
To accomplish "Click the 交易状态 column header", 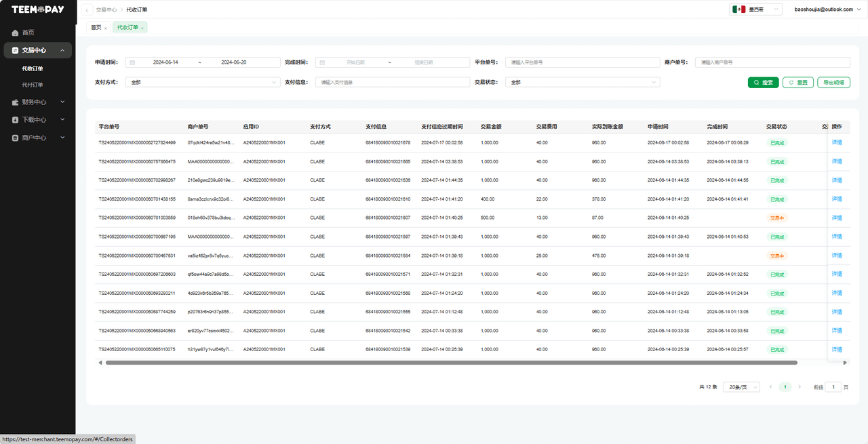I will click(x=776, y=127).
